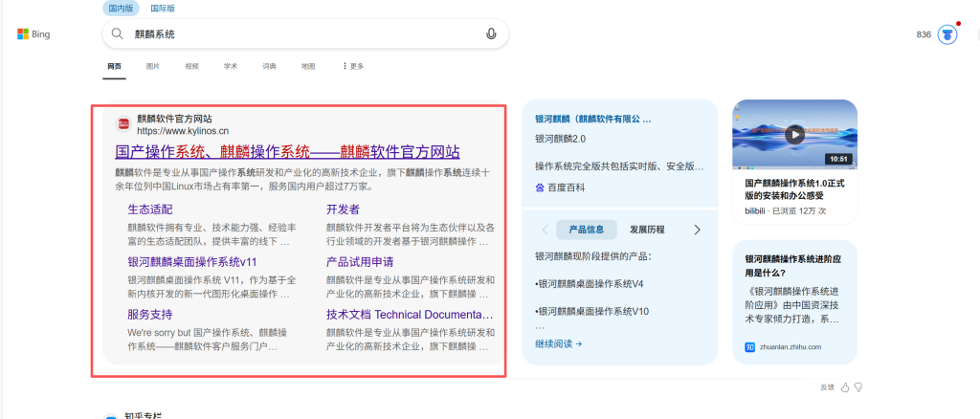Play the bilibili video thumbnail
The width and height of the screenshot is (980, 419).
click(x=794, y=135)
